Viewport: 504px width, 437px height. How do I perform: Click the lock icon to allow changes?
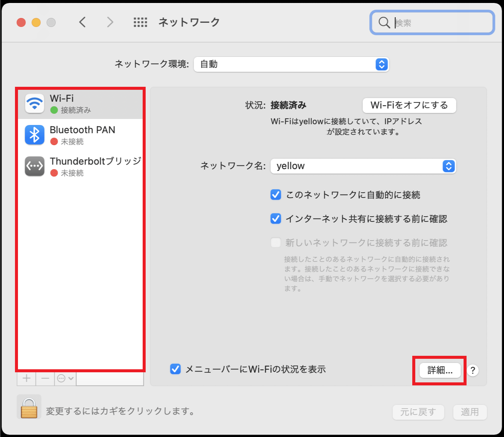pos(29,407)
